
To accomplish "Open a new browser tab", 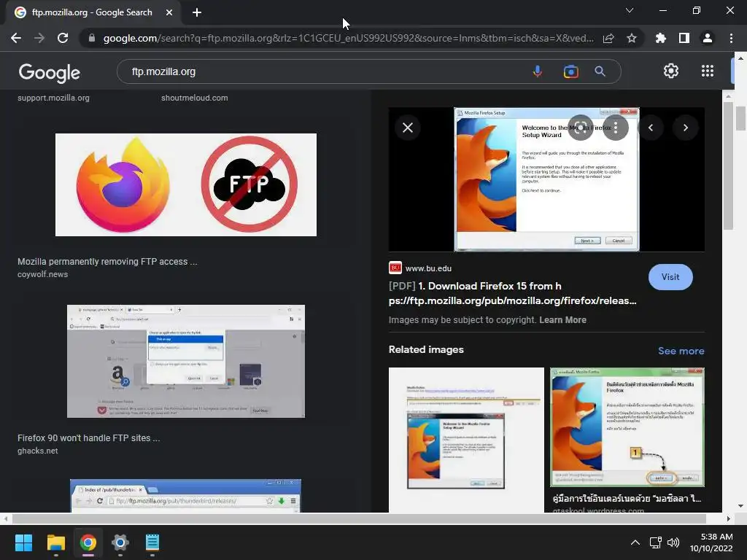I will 197,12.
